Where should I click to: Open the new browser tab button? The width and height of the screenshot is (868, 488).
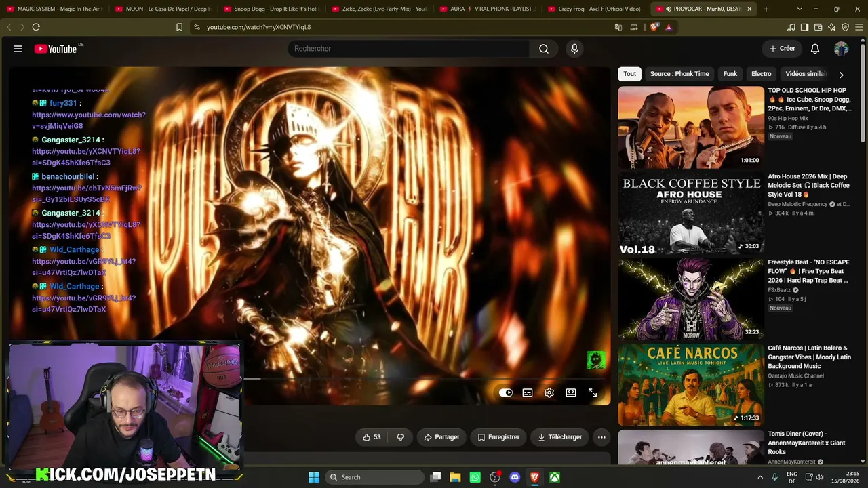766,9
